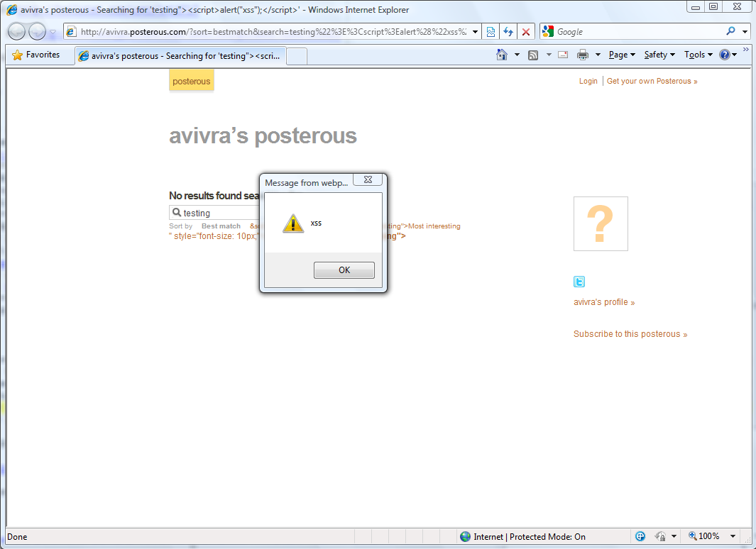This screenshot has height=549, width=756.
Task: Click the Help question mark icon
Action: 724,55
